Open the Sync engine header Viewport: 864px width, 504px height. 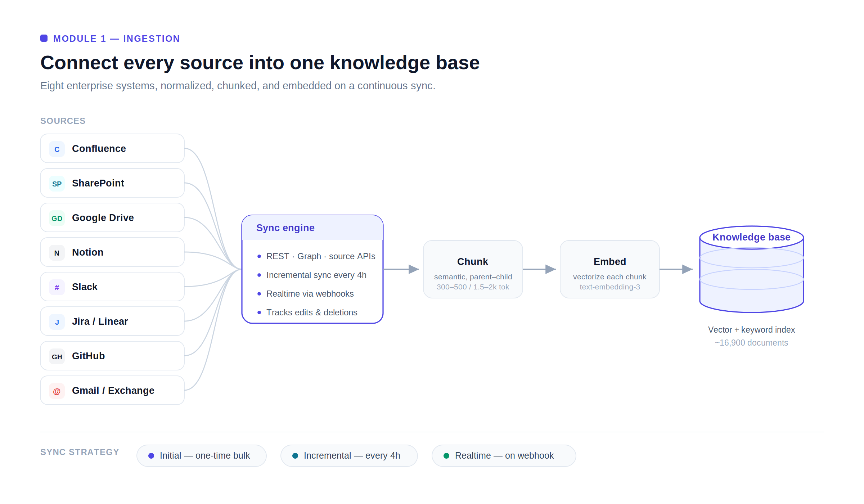click(312, 228)
